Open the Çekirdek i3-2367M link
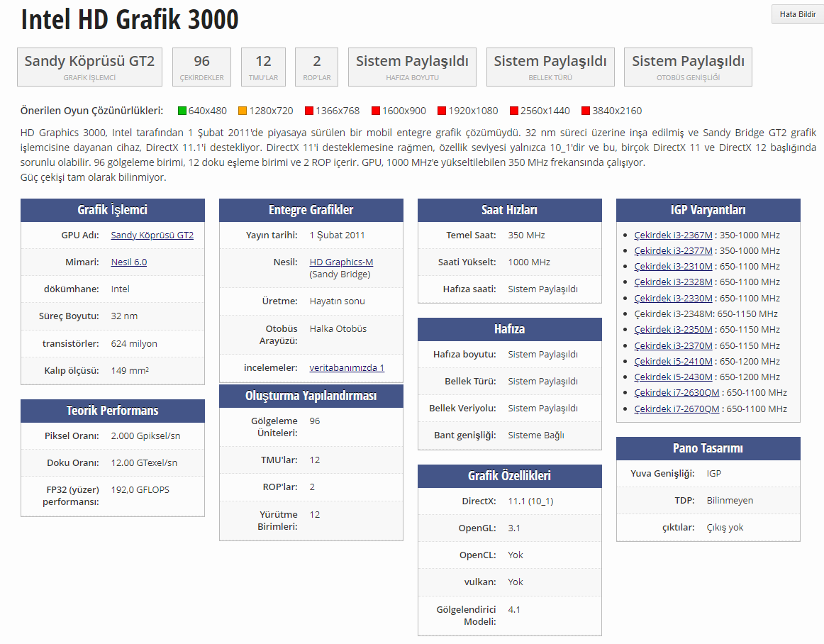Screen dimensions: 824x644 [x=673, y=235]
